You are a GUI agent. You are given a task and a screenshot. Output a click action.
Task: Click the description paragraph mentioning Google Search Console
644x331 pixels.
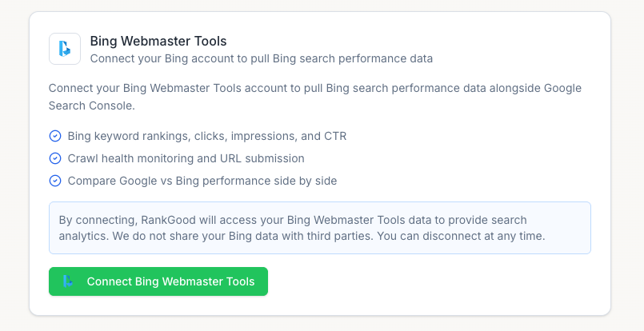(x=315, y=97)
